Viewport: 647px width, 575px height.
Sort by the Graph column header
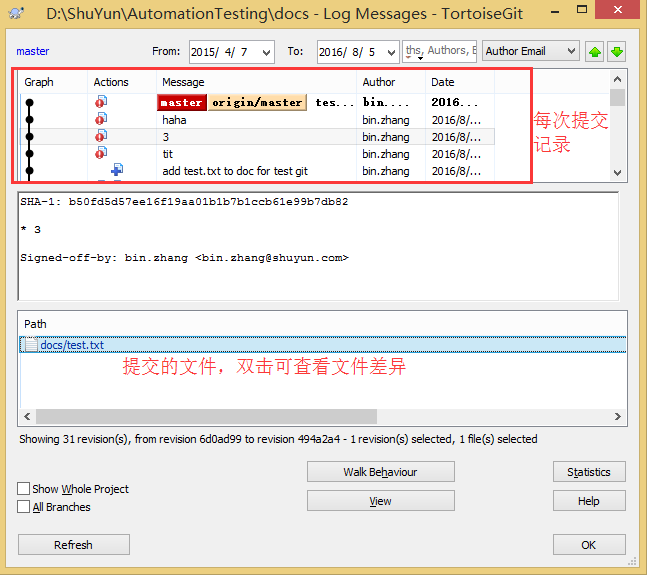pos(54,82)
